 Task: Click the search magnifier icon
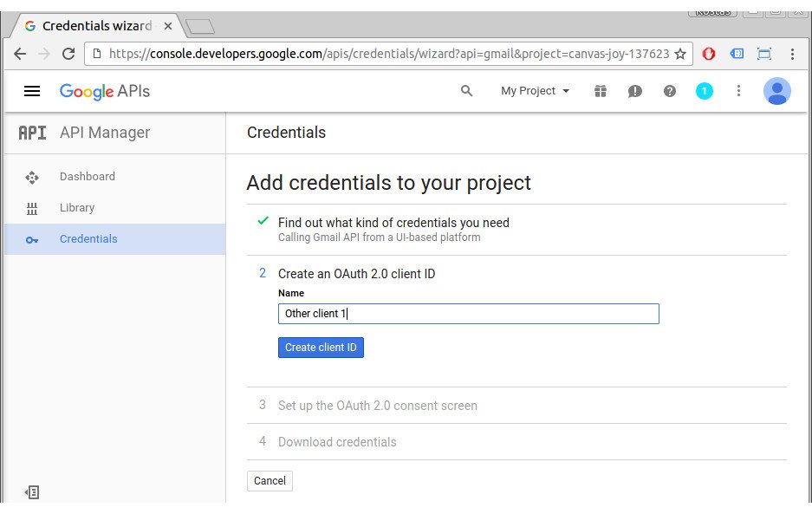pyautogui.click(x=466, y=91)
